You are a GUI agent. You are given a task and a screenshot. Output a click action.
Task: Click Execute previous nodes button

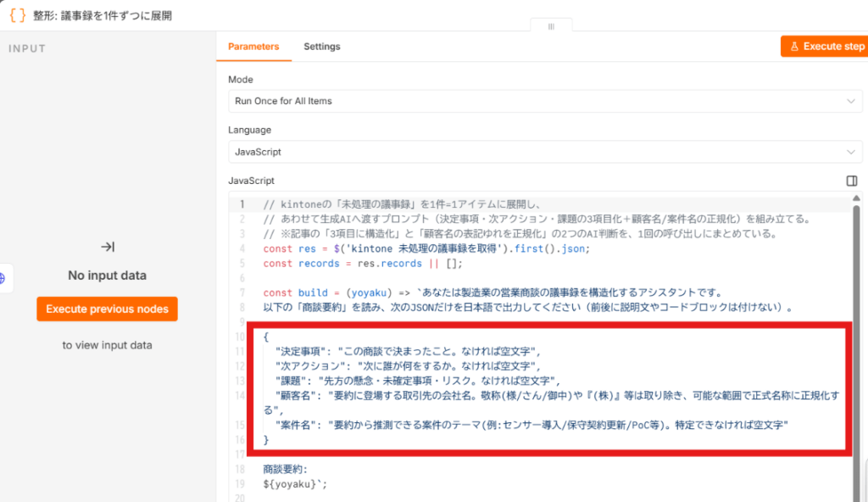108,310
